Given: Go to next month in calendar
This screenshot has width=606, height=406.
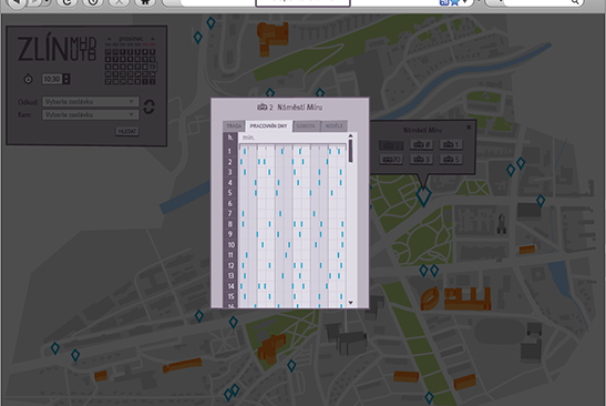Looking at the screenshot, I should tap(153, 39).
